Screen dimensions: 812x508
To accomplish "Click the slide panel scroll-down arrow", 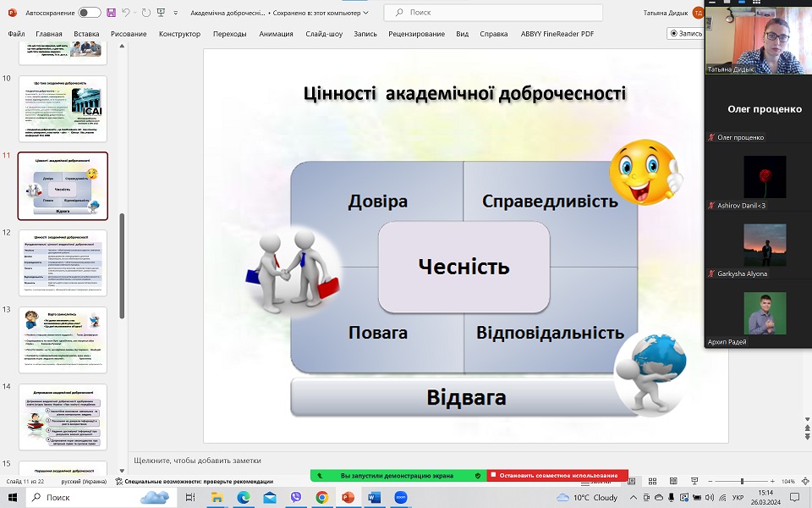I will [122, 471].
